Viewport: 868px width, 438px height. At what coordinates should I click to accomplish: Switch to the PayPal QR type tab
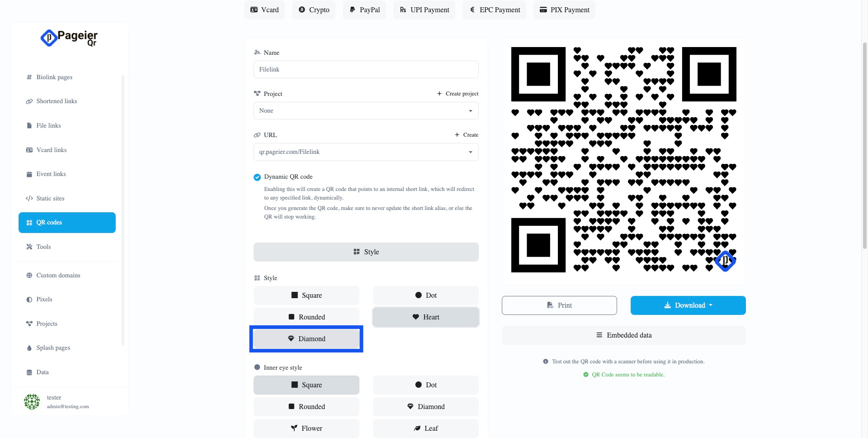[x=364, y=10]
